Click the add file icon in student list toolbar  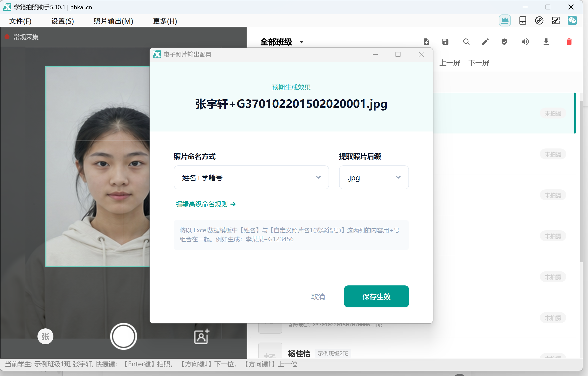click(426, 42)
